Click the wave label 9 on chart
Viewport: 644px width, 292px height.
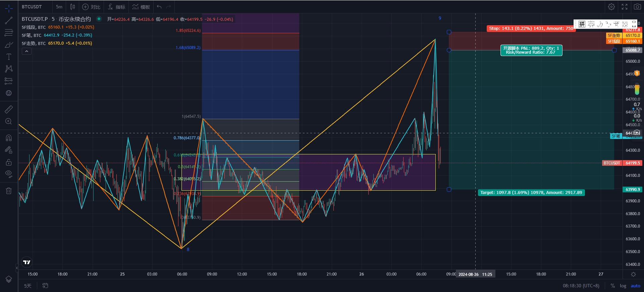440,18
